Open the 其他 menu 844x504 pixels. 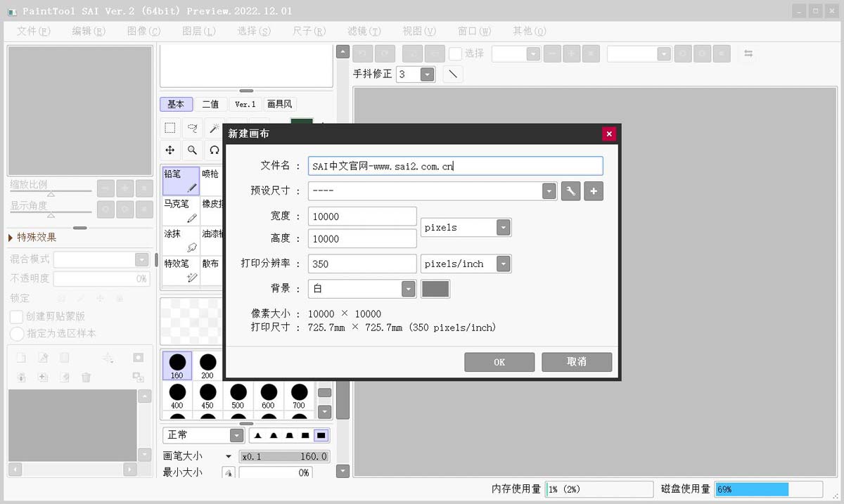529,31
